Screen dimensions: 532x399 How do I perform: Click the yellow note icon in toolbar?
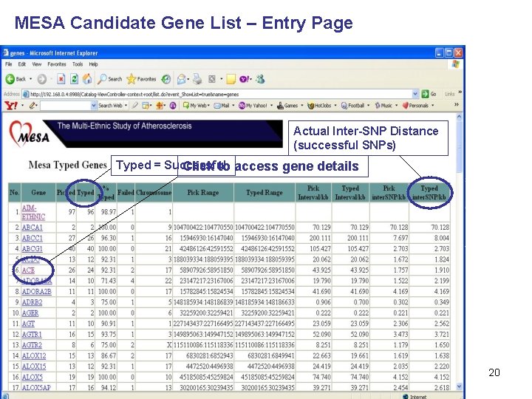231,79
